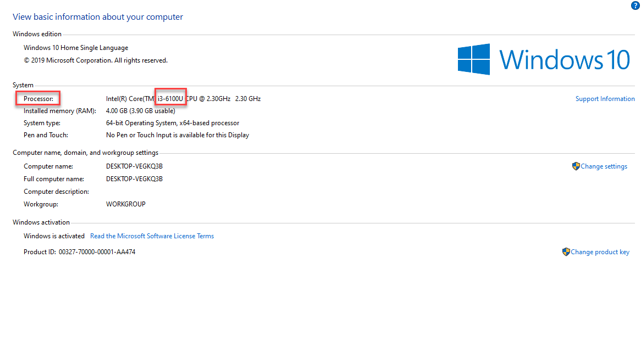Open the Support Information link

(x=605, y=99)
